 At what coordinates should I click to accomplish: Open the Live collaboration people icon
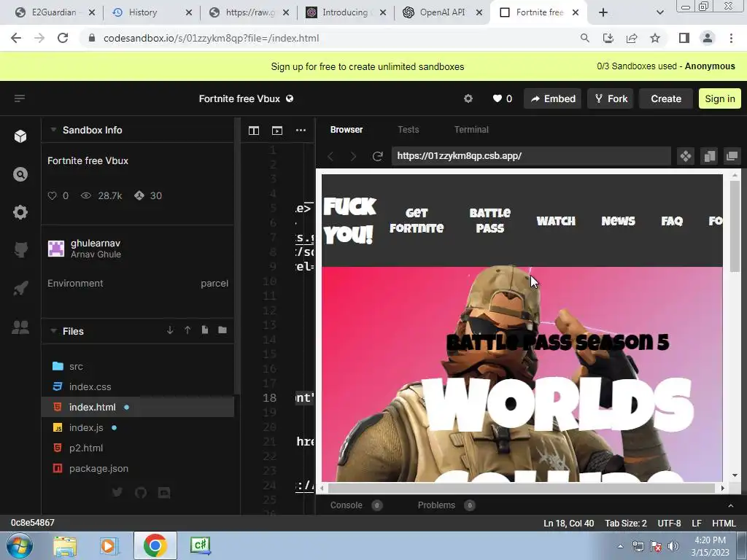[20, 327]
